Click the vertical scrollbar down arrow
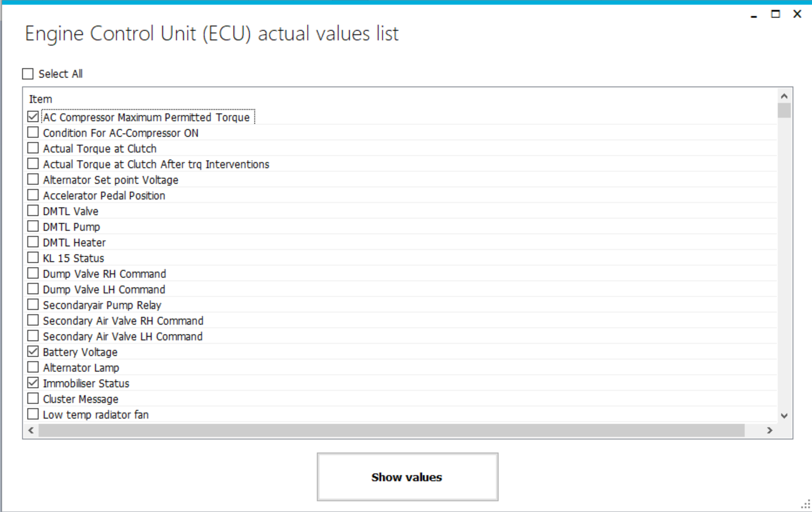This screenshot has height=512, width=812. pos(784,416)
